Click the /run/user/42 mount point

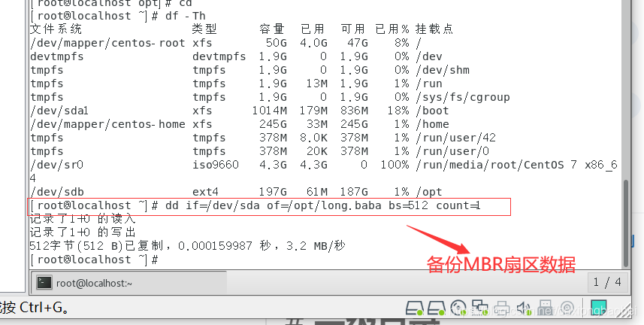[456, 138]
